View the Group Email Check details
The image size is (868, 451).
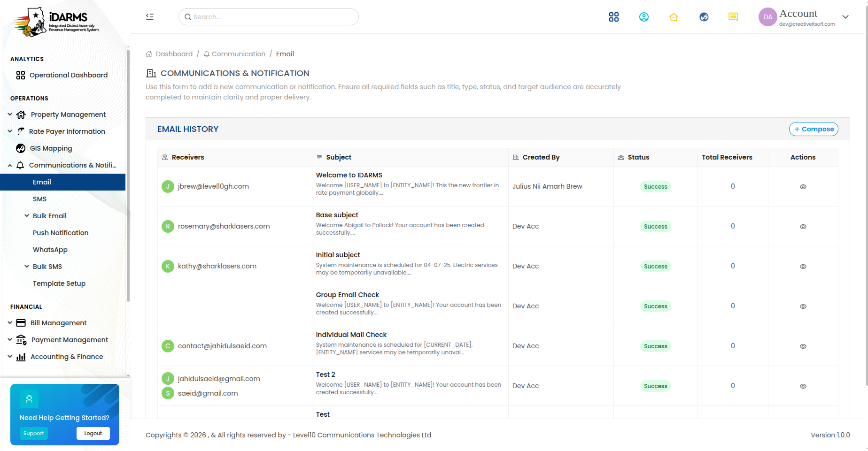pos(803,306)
